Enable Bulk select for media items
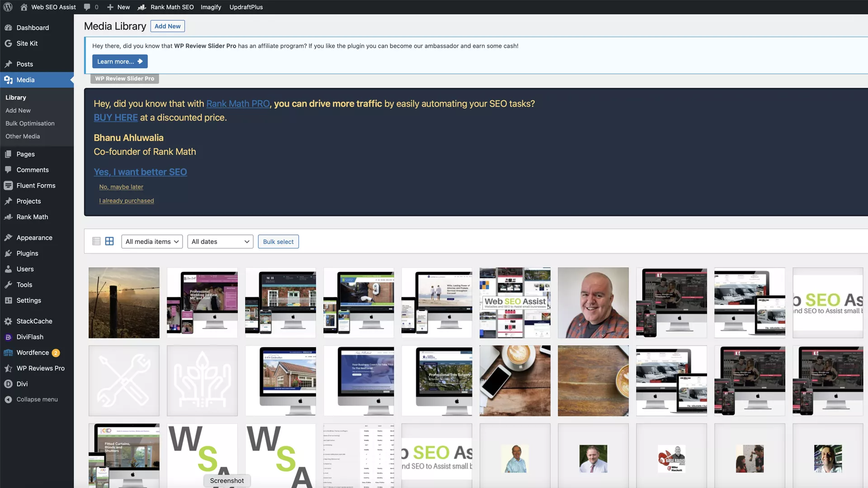This screenshot has width=868, height=488. coord(278,241)
